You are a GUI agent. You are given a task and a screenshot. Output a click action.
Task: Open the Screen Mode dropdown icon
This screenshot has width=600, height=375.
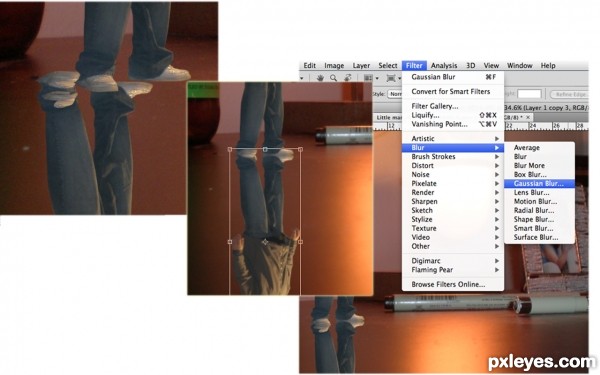point(393,78)
